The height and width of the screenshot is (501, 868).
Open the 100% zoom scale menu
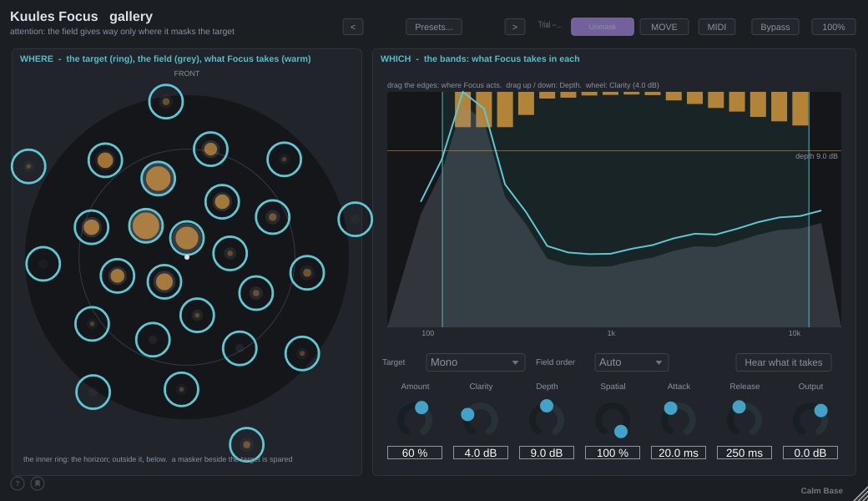[x=834, y=27]
